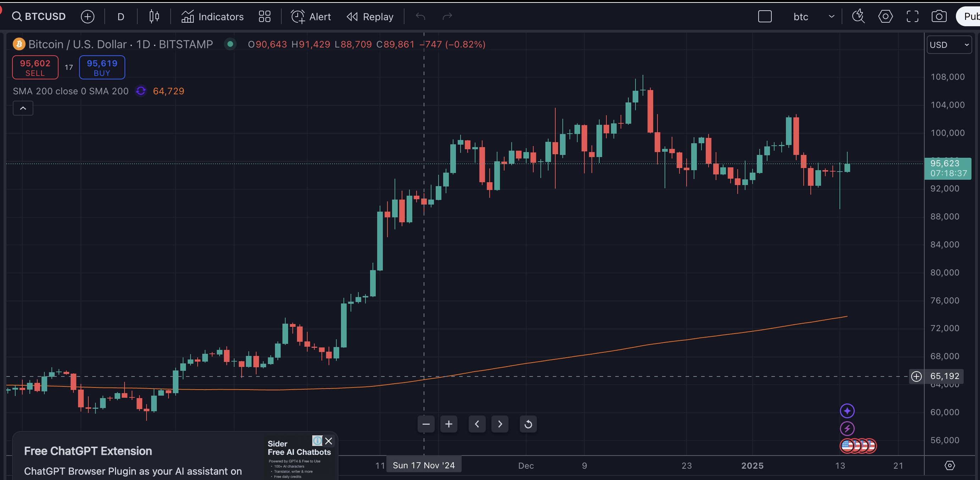Expand the btc layout name dropdown
The image size is (980, 480).
(x=832, y=16)
